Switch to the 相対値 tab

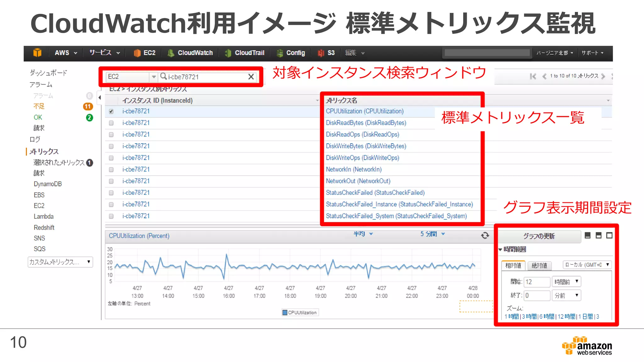[513, 266]
